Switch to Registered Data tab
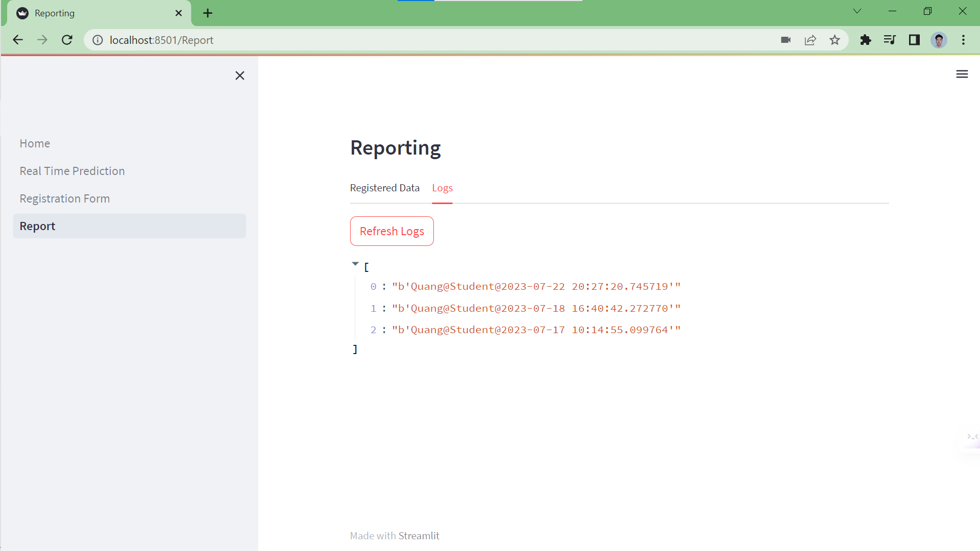 [x=384, y=188]
